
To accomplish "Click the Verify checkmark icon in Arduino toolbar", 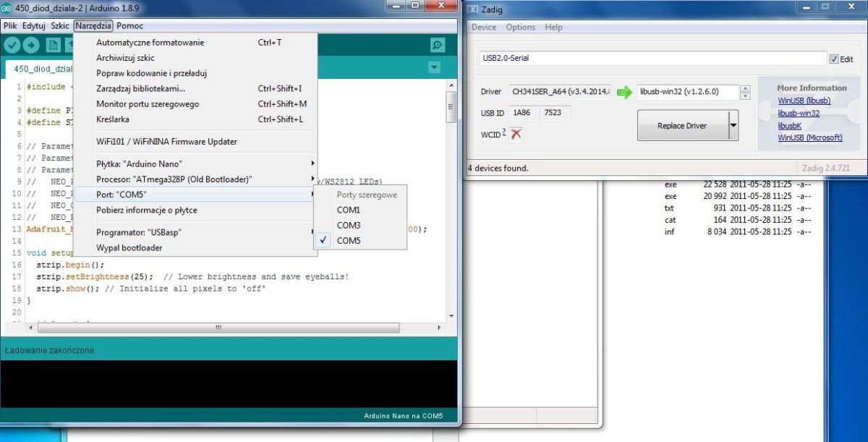I will tap(12, 45).
